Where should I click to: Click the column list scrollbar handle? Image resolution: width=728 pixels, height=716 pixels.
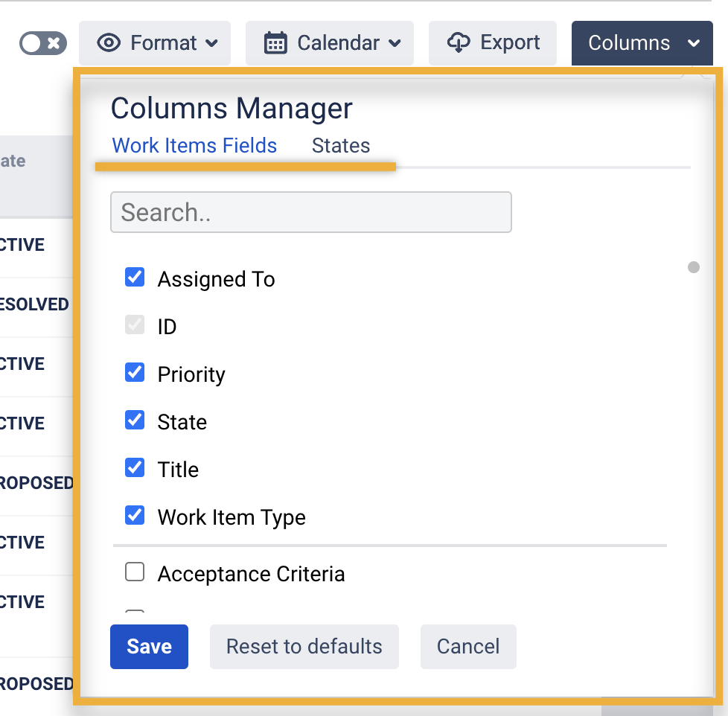click(694, 267)
